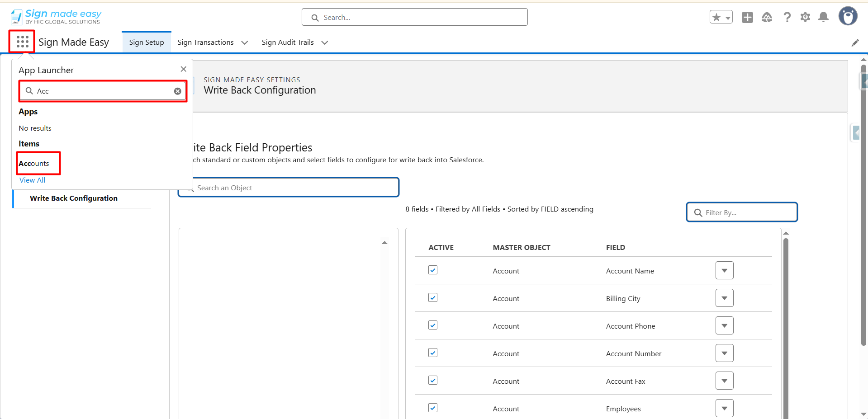Open the Favorites star icon

tap(716, 17)
